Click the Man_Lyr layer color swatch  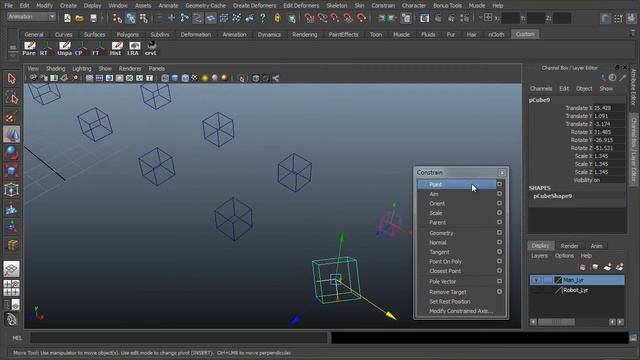(558, 280)
